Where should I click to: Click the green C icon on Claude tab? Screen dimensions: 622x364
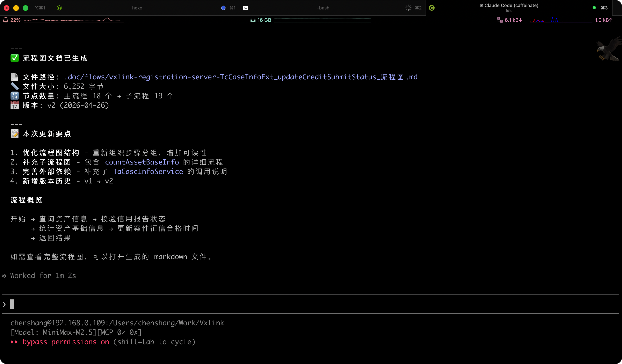pyautogui.click(x=432, y=8)
